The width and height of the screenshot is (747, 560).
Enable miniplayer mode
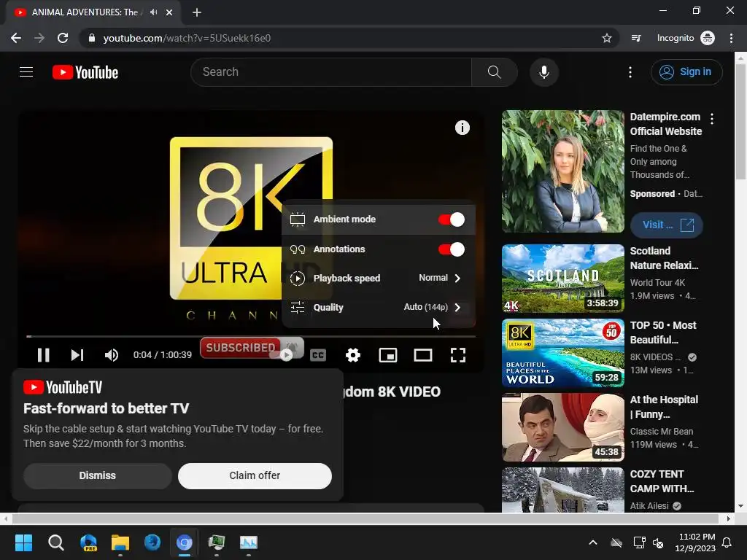click(388, 355)
